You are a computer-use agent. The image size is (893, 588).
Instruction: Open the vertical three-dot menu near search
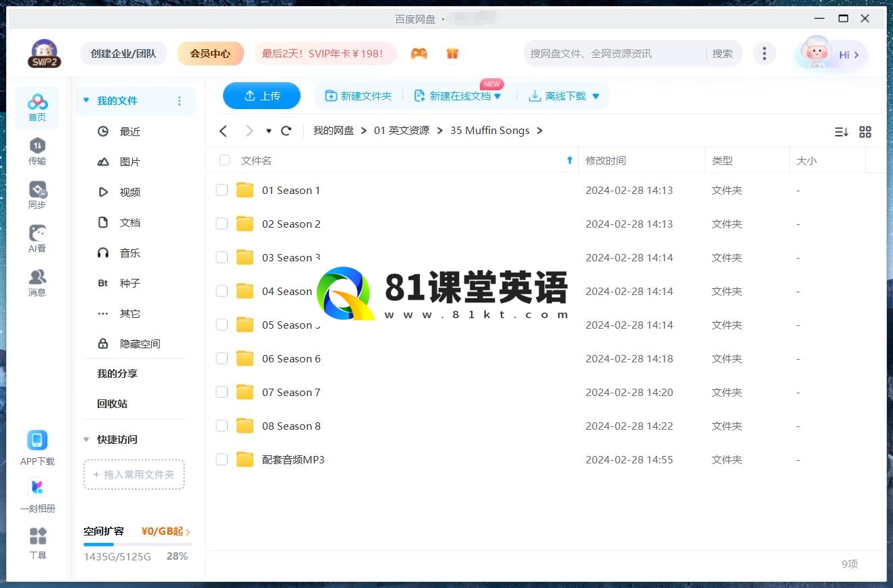[764, 53]
